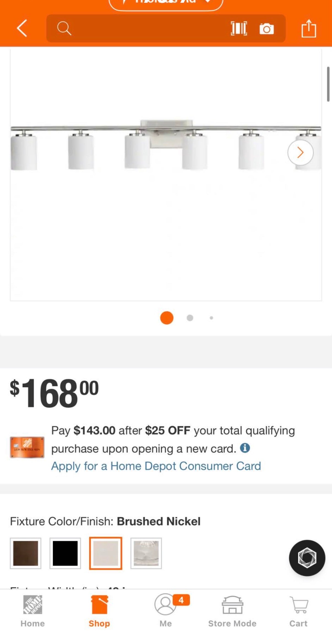The image size is (332, 644).
Task: Switch to the Home tab
Action: [x=32, y=611]
